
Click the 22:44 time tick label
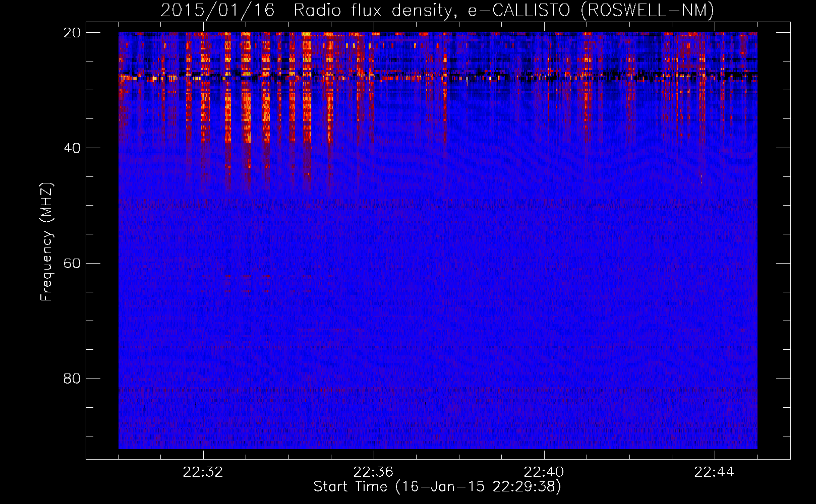pyautogui.click(x=714, y=472)
